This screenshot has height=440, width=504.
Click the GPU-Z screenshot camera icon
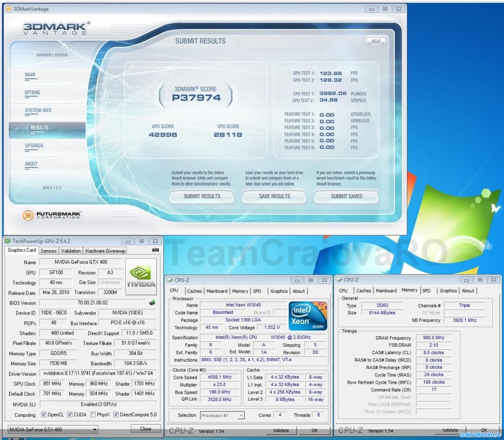pyautogui.click(x=155, y=250)
